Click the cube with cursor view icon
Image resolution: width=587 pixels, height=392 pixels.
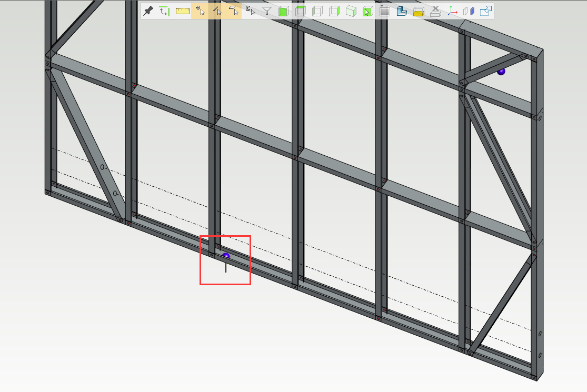pos(367,11)
